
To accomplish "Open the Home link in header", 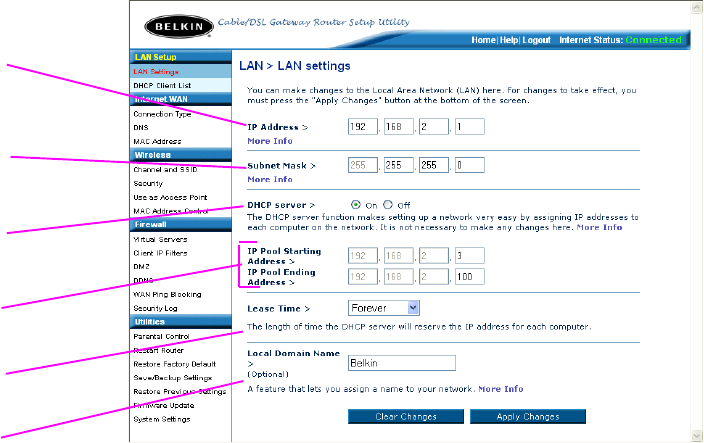I will (x=483, y=40).
